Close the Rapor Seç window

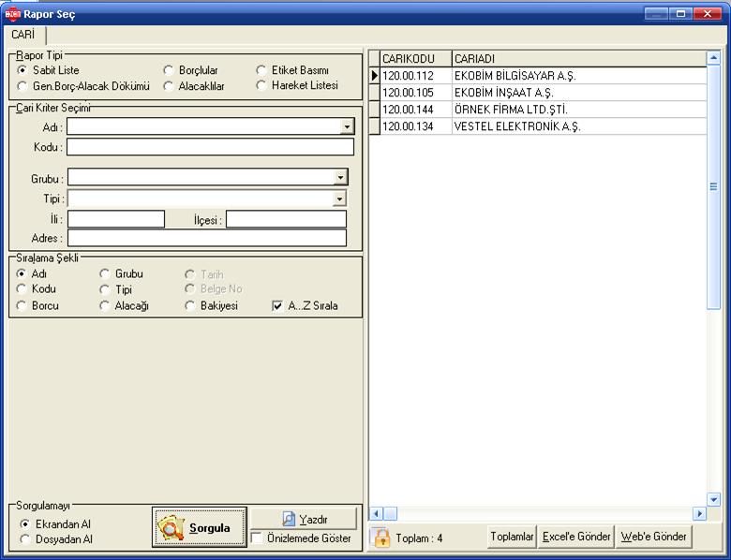pyautogui.click(x=708, y=13)
